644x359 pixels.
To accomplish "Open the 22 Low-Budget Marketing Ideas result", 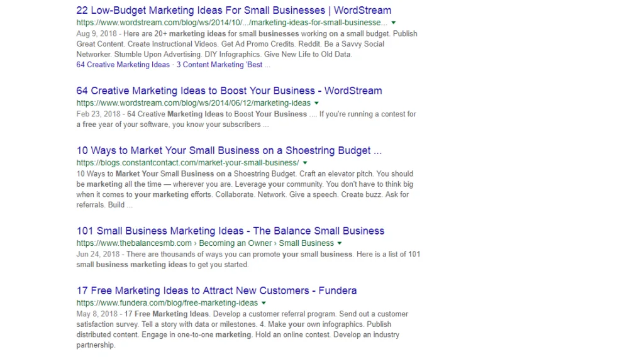I will click(x=233, y=11).
